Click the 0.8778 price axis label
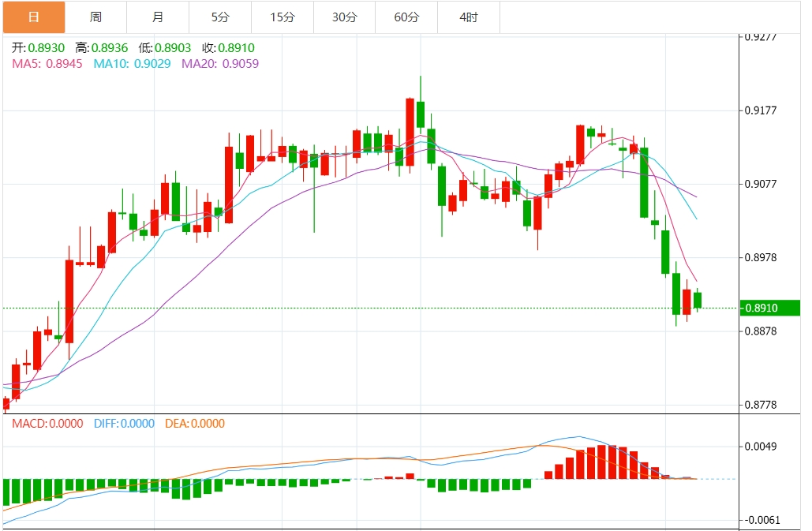 pyautogui.click(x=760, y=405)
